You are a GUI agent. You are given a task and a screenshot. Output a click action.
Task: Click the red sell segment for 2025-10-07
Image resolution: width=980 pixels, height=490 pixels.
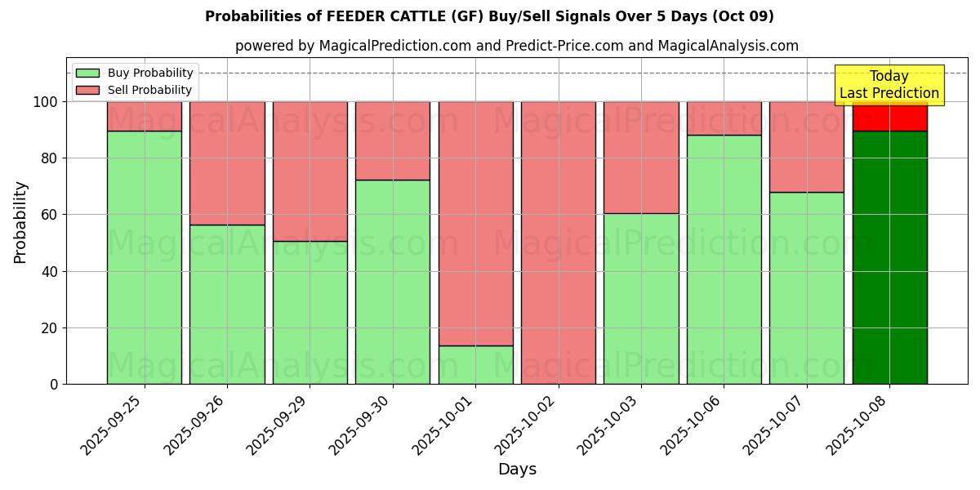(x=806, y=147)
